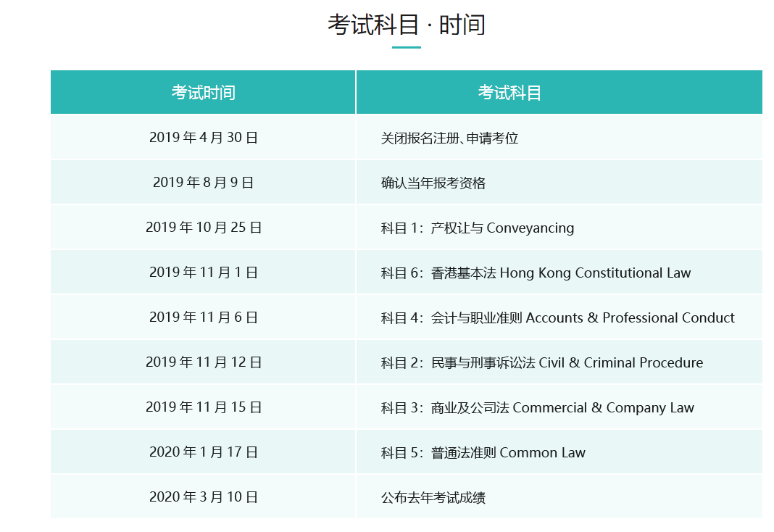Select the 确认当年报考资格 row text

click(433, 183)
